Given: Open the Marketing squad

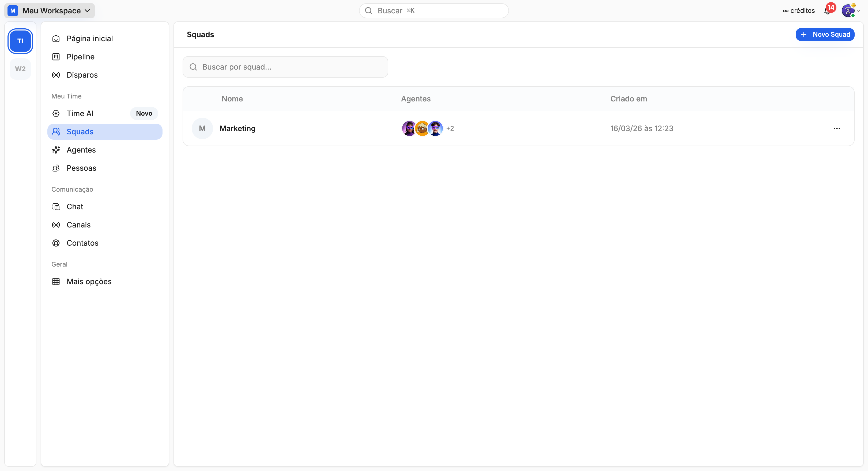Looking at the screenshot, I should click(x=237, y=129).
